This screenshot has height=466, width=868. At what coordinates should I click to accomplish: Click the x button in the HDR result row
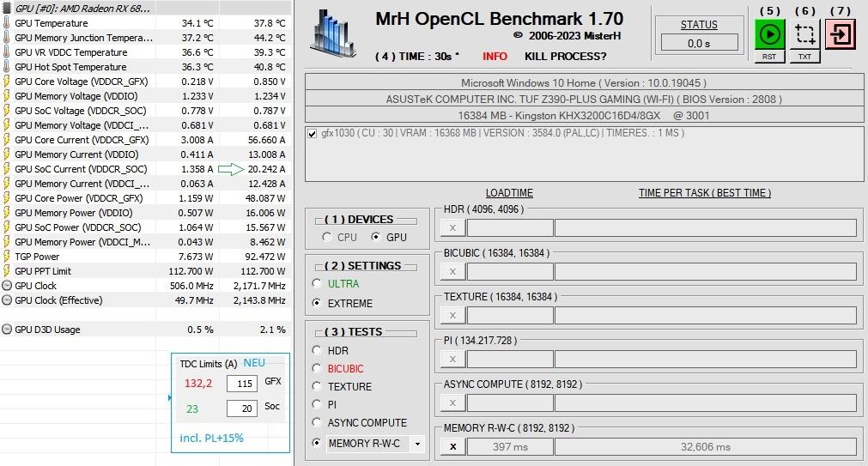click(x=452, y=227)
